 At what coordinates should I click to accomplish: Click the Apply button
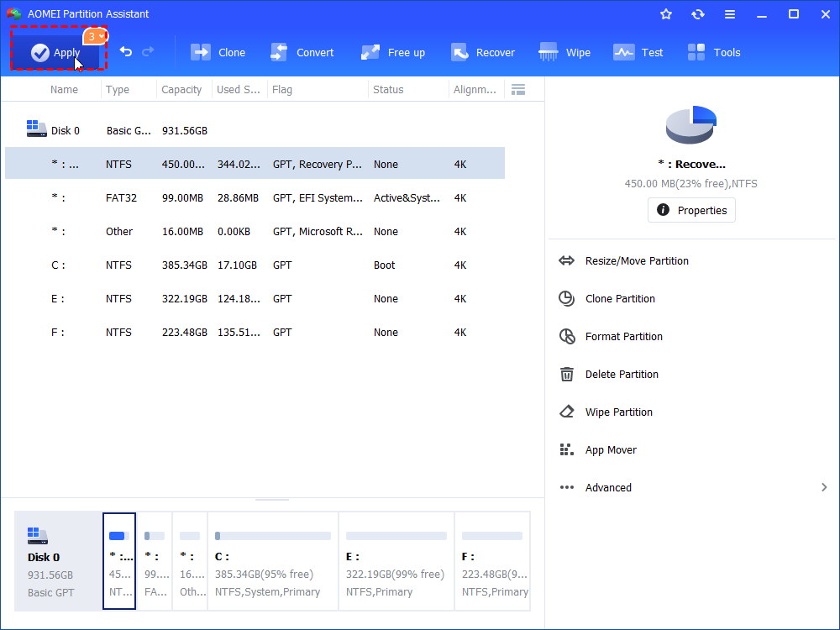pos(58,51)
